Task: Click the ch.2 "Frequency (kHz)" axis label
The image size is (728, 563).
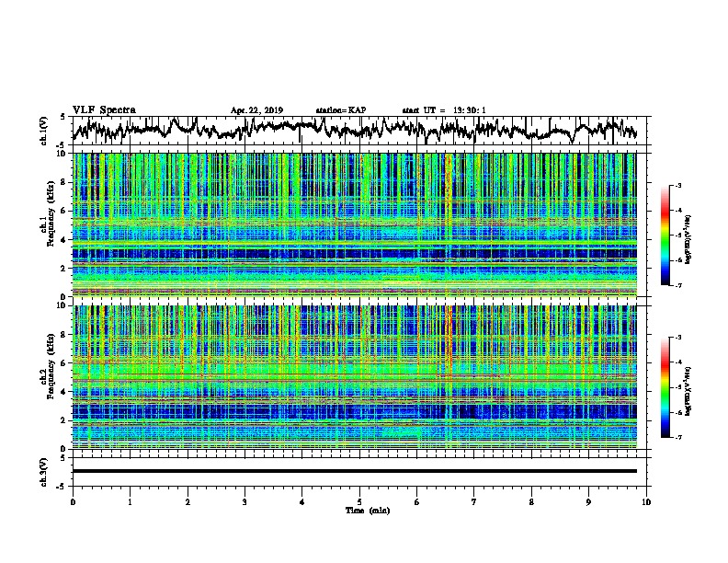Action: point(51,366)
